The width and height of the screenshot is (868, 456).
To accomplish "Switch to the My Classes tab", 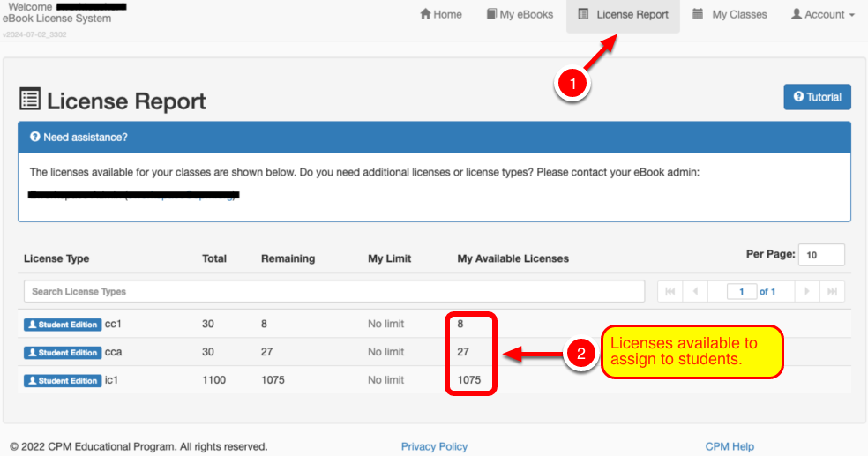I will [x=730, y=14].
